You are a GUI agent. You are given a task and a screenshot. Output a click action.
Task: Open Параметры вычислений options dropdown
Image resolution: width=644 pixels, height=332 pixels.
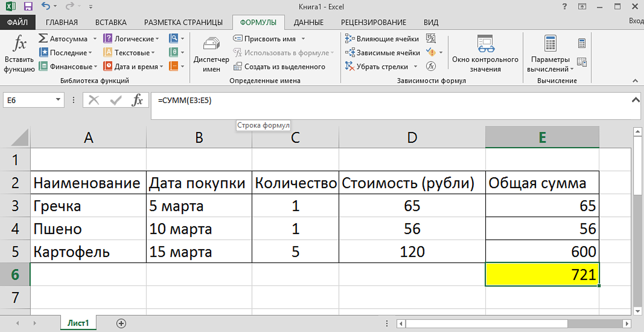tap(550, 53)
